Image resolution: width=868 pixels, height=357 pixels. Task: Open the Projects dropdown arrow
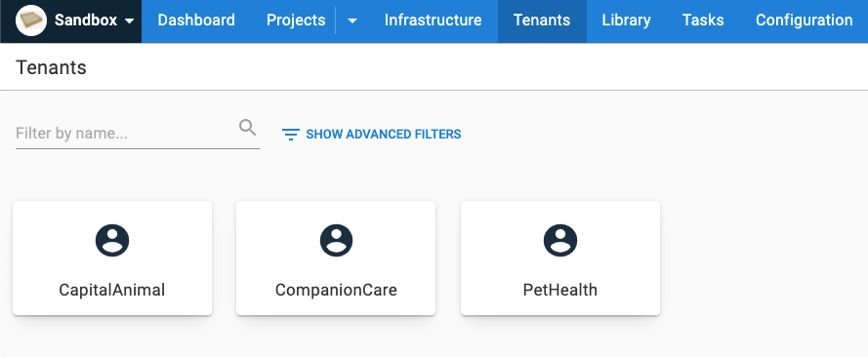point(352,21)
